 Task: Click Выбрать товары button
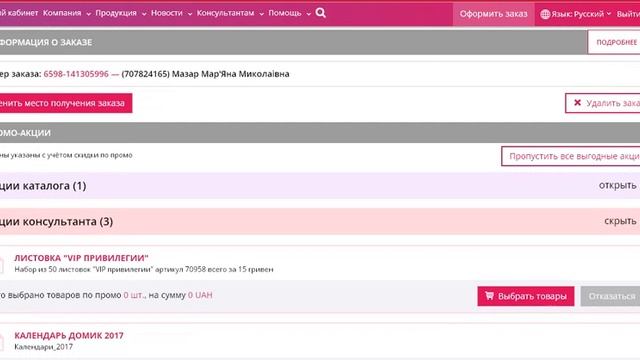526,296
